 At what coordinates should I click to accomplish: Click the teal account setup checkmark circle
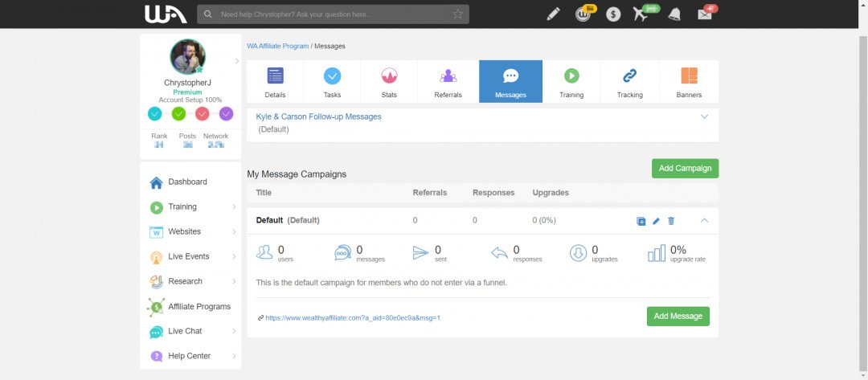[x=155, y=114]
